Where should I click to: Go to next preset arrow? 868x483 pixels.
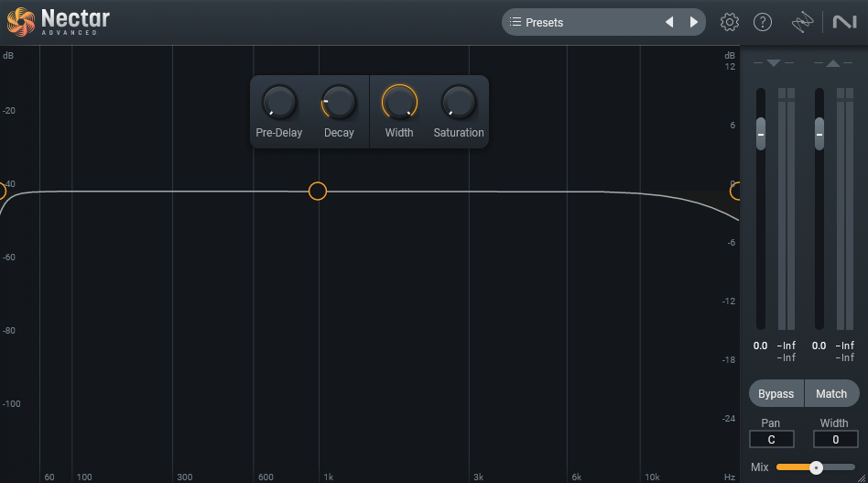(694, 22)
